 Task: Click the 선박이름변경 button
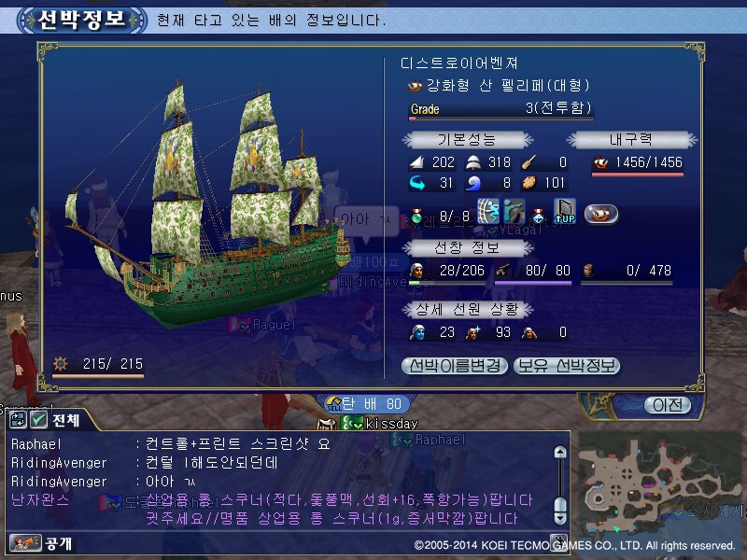coord(455,366)
